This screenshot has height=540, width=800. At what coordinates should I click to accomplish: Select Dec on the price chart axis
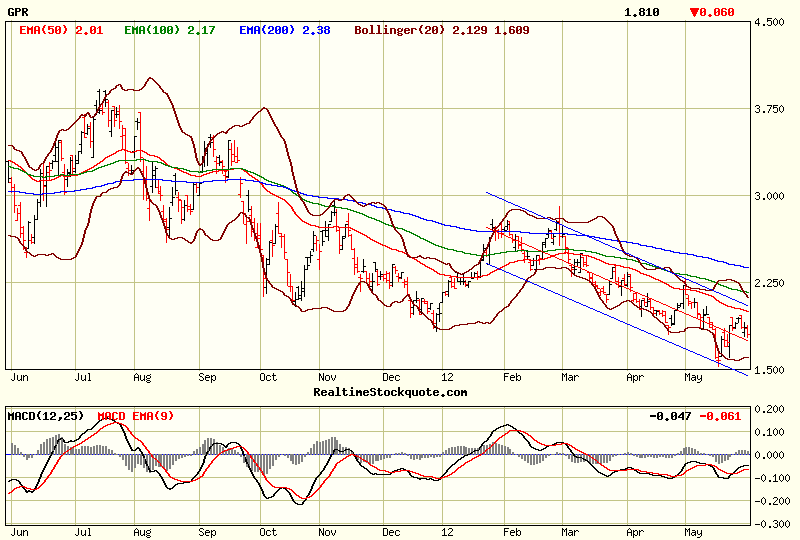(x=391, y=377)
